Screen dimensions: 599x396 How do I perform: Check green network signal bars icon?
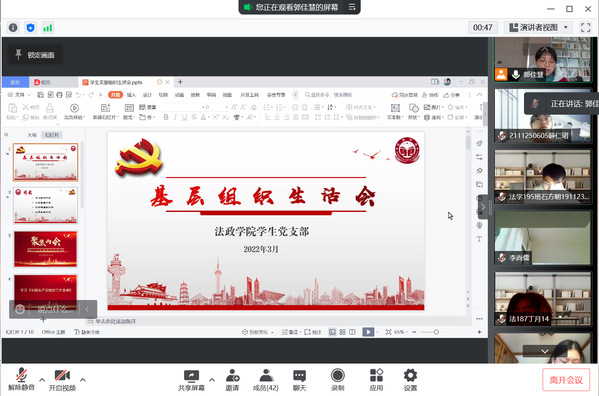click(x=47, y=27)
